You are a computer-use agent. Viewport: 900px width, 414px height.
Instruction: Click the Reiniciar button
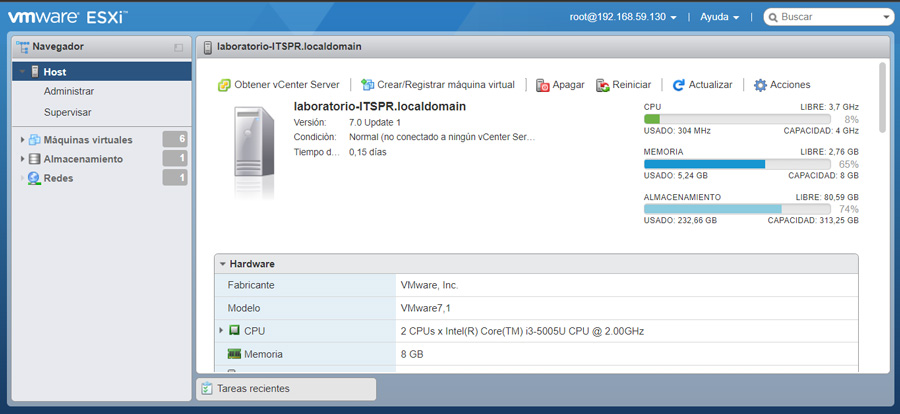click(624, 85)
